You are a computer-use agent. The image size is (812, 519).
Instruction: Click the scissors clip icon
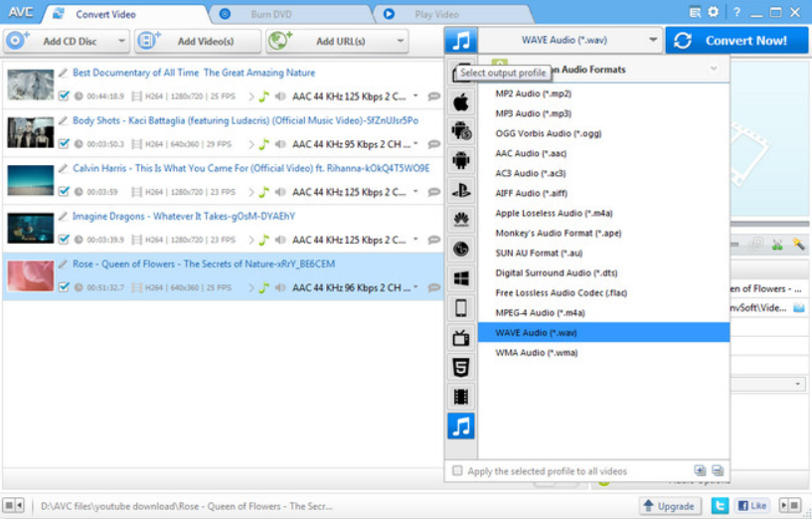coord(777,245)
